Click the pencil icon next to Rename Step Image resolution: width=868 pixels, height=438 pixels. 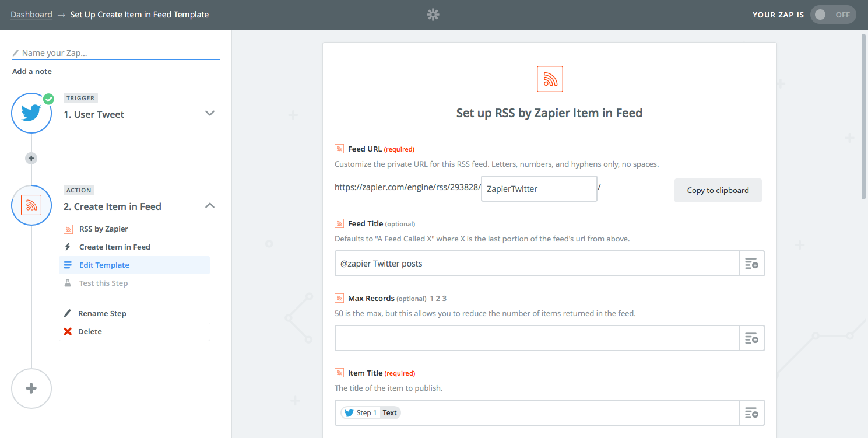68,313
